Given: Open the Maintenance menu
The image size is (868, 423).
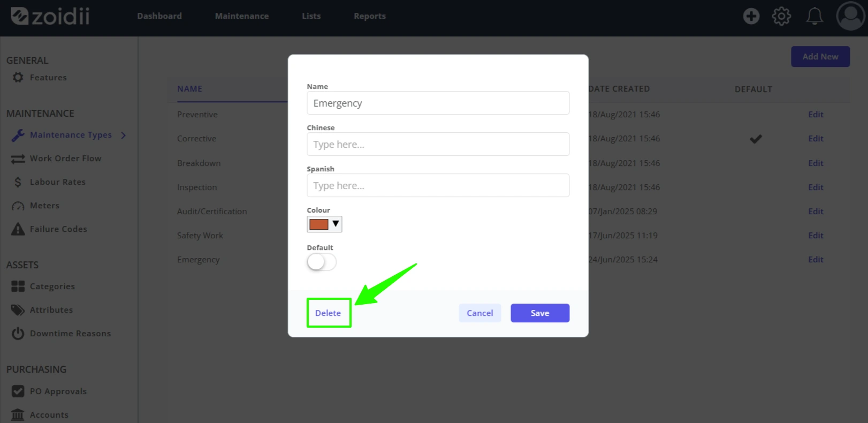Looking at the screenshot, I should (x=242, y=16).
